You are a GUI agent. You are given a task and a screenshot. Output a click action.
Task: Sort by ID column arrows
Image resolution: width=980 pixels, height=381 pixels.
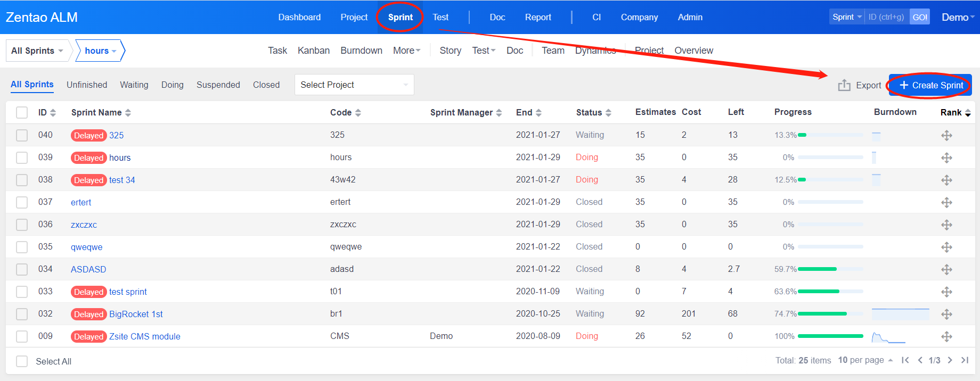coord(53,113)
